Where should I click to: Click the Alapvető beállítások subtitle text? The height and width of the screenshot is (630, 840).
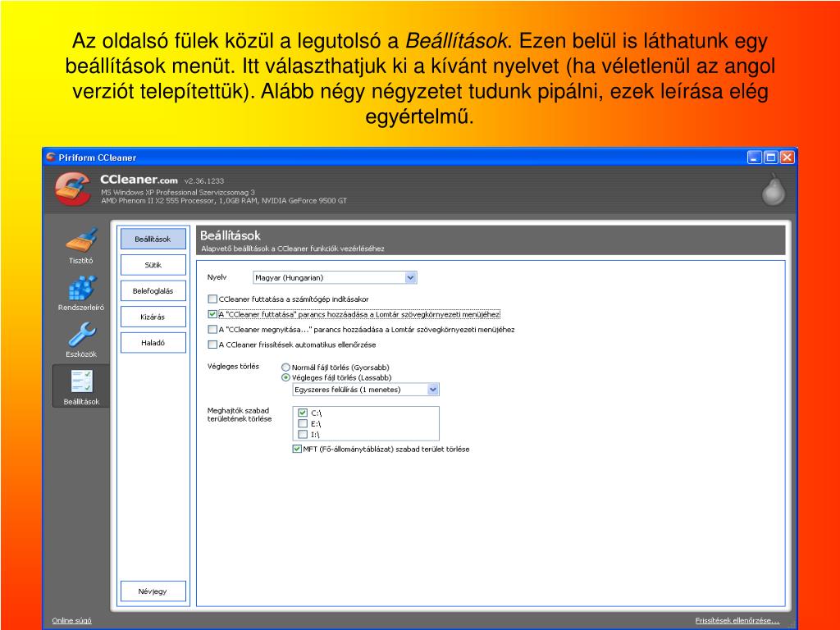tap(293, 249)
